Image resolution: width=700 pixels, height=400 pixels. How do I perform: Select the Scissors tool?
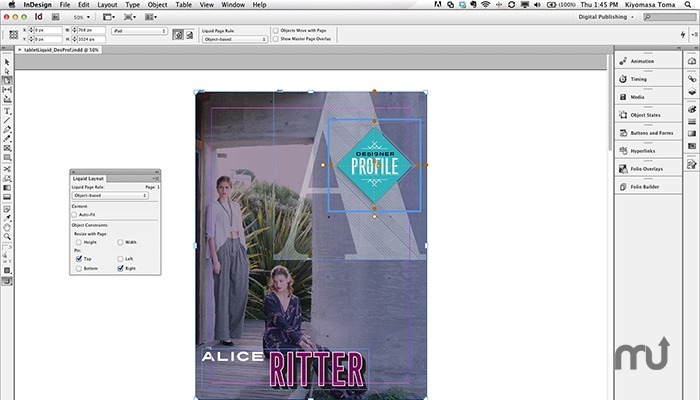click(7, 169)
